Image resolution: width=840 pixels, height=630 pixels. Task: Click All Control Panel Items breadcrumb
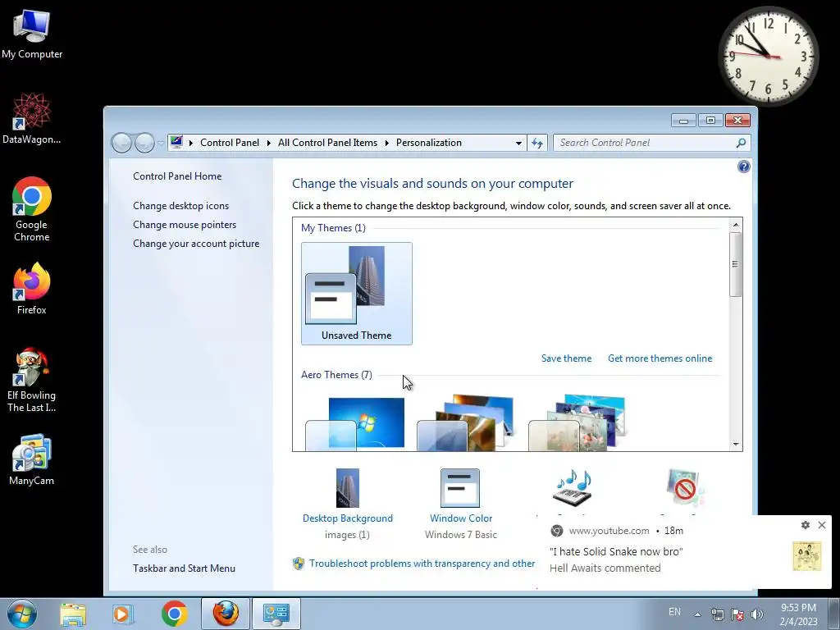327,143
